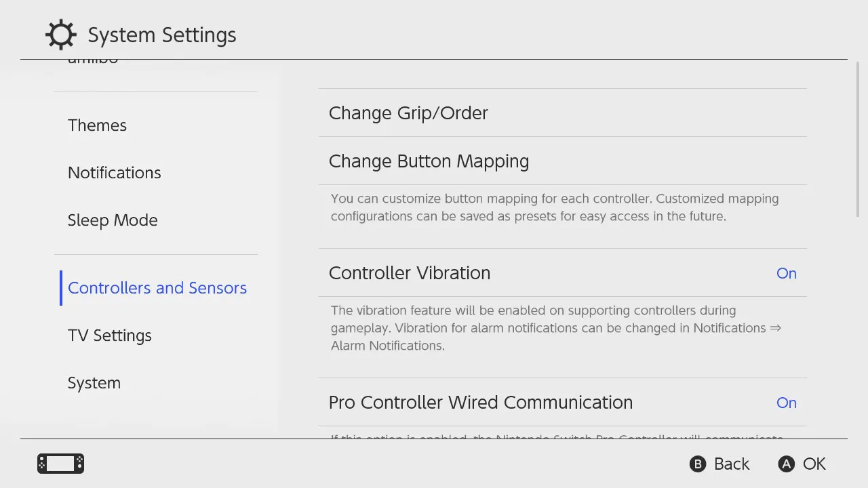Viewport: 868px width, 488px height.
Task: Click the circular B button icon
Action: 698,464
